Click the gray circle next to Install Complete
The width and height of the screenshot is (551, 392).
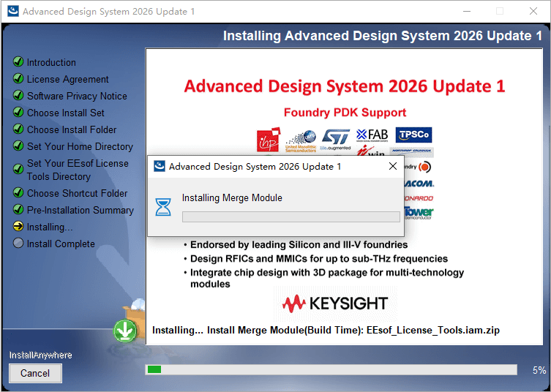point(18,243)
